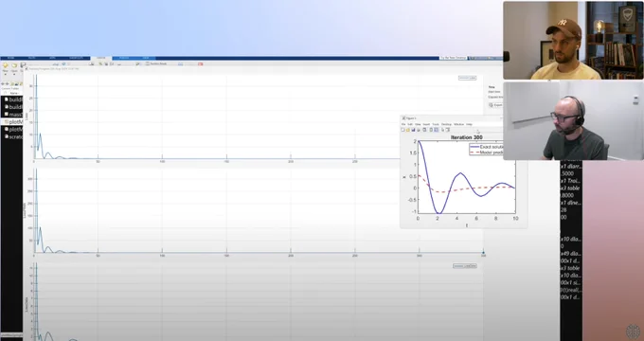
Task: Click the Open file icon in MATLAB toolbar
Action: point(14,65)
